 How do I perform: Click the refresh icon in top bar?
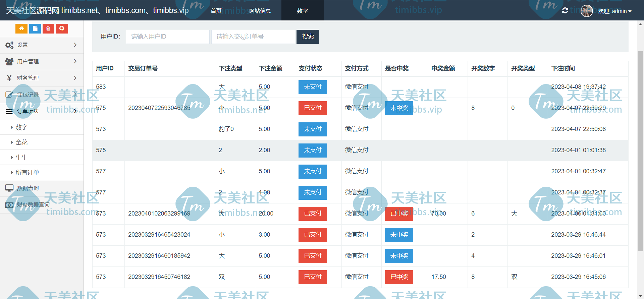pos(565,11)
